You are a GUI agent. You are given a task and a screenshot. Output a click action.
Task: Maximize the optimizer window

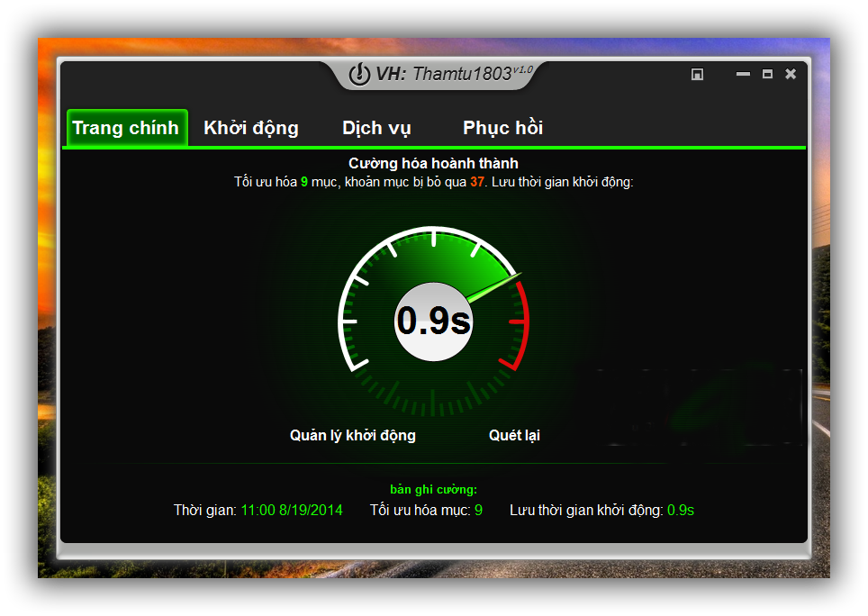point(767,75)
